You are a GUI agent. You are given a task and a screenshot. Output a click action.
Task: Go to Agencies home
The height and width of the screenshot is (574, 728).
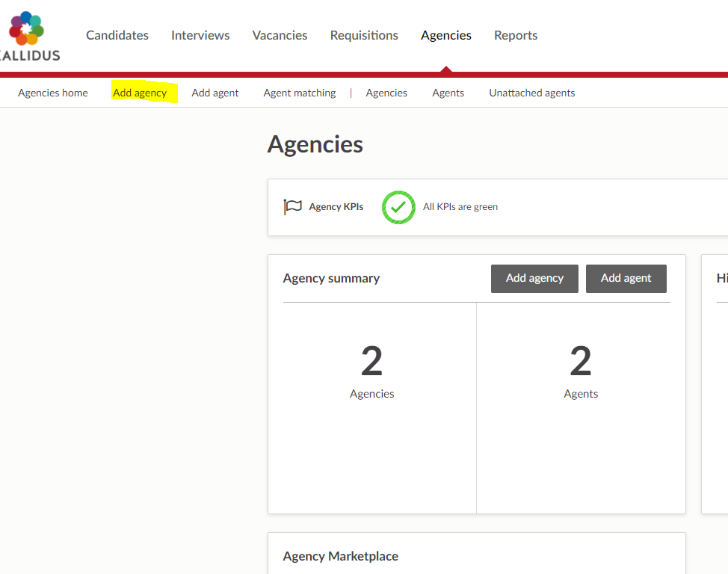point(52,92)
